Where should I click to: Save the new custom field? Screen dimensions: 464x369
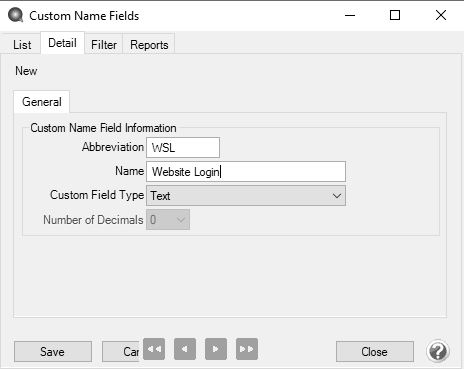pos(53,352)
